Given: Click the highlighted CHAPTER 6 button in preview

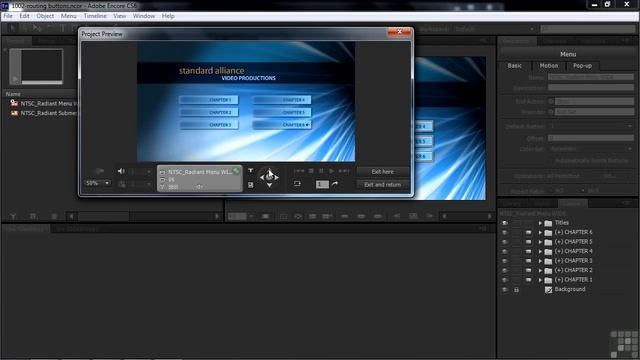Looking at the screenshot, I should point(282,125).
